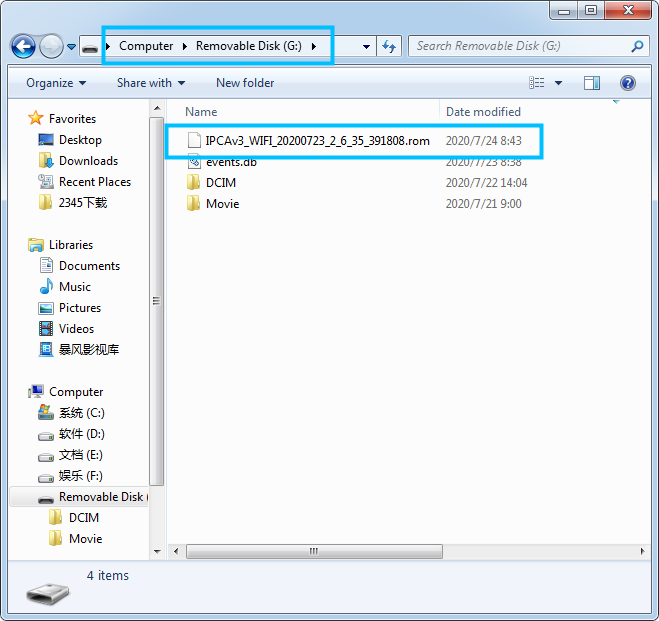Maximize the Explorer window
Screen dimensions: 659x621
click(591, 11)
